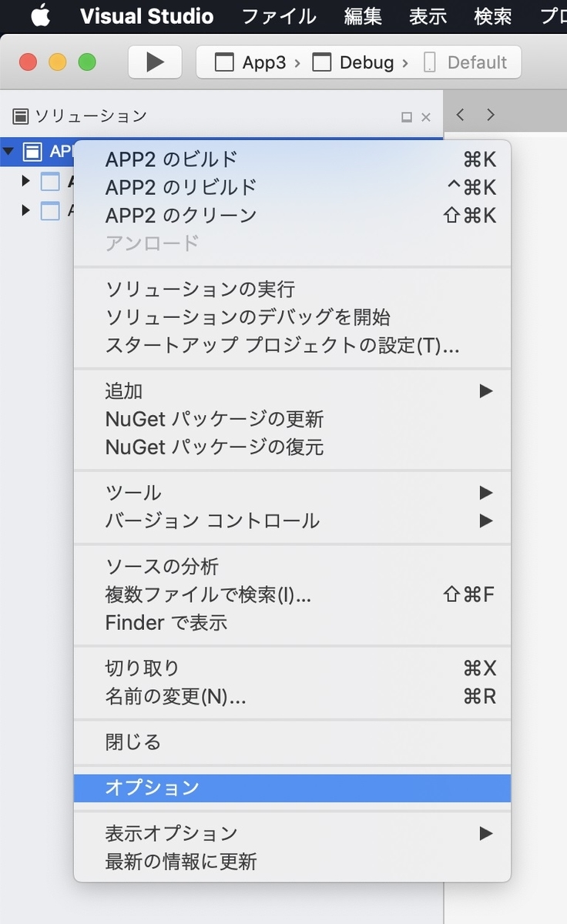This screenshot has height=924, width=567.
Task: Open the 追加 submenu
Action: click(292, 391)
